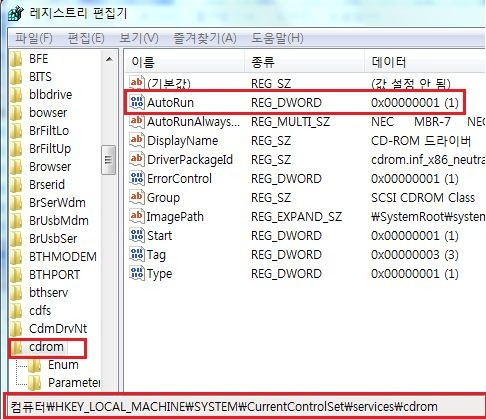This screenshot has height=419, width=486.
Task: Click the CD-ROM 드라이버 data cell
Action: click(421, 141)
